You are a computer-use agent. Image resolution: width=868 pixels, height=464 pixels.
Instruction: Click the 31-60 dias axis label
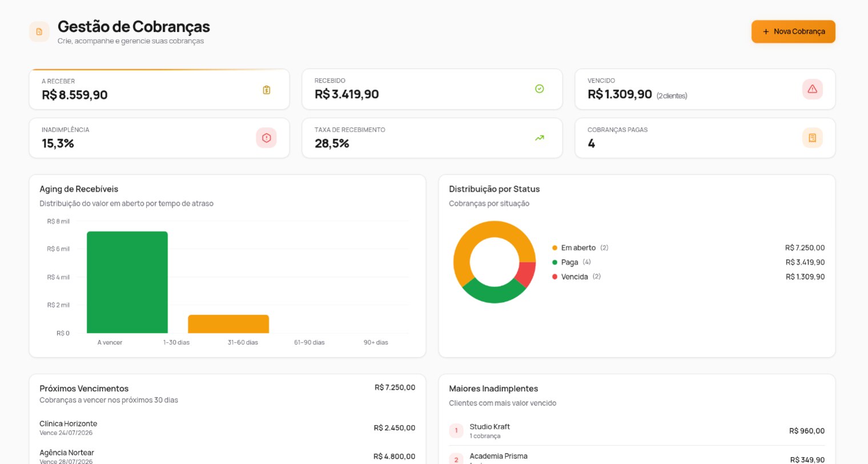tap(243, 342)
